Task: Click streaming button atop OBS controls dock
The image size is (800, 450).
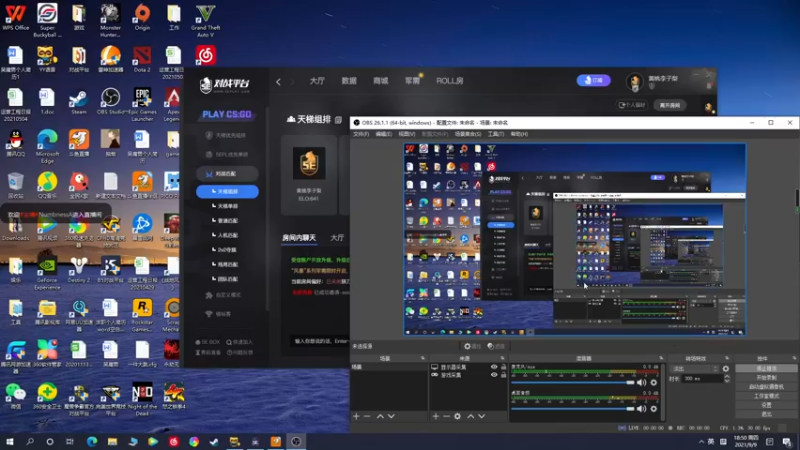Action: 766,368
